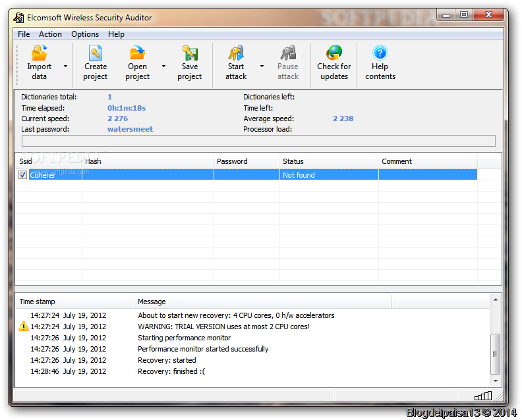Viewport: 522px width, 420px height.
Task: Click the Time stamp column header
Action: 75,302
